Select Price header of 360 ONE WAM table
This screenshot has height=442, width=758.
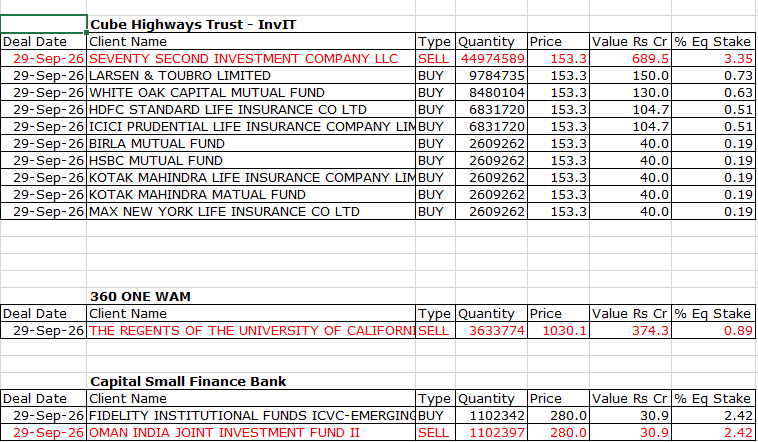point(558,313)
